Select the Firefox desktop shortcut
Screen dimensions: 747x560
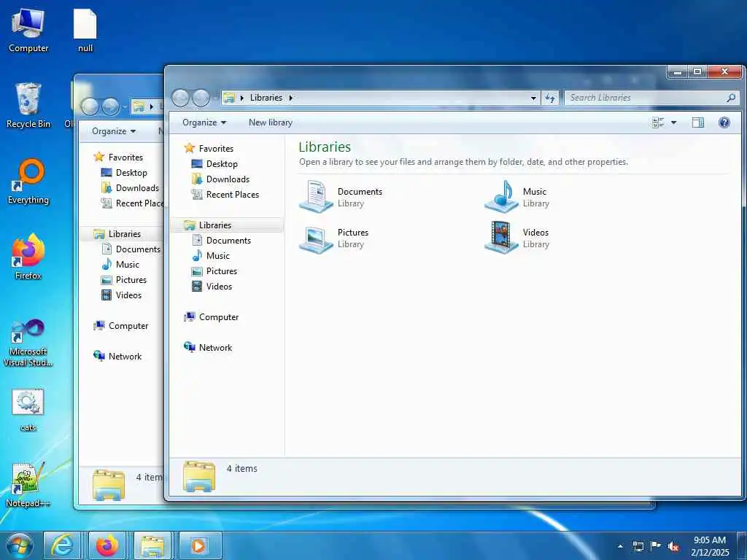click(x=28, y=256)
